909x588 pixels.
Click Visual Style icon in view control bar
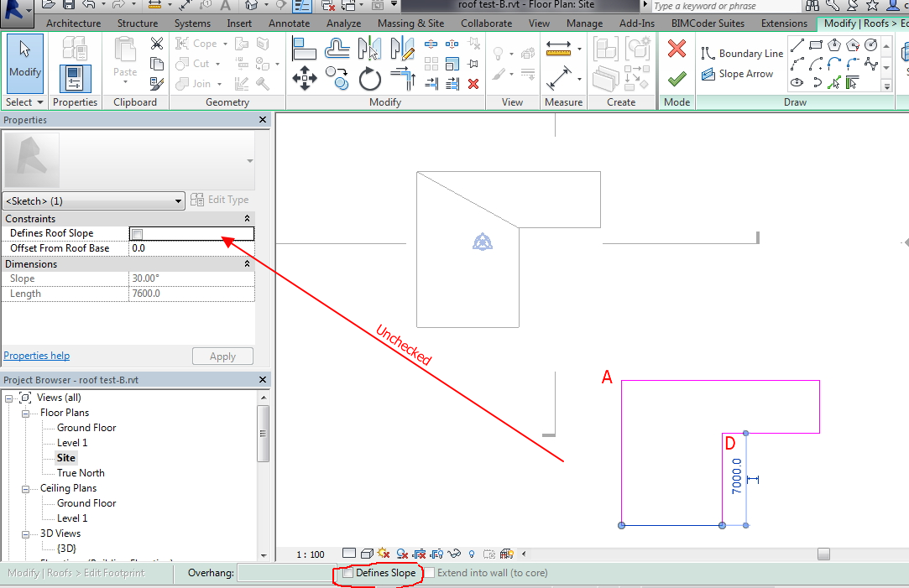(367, 554)
